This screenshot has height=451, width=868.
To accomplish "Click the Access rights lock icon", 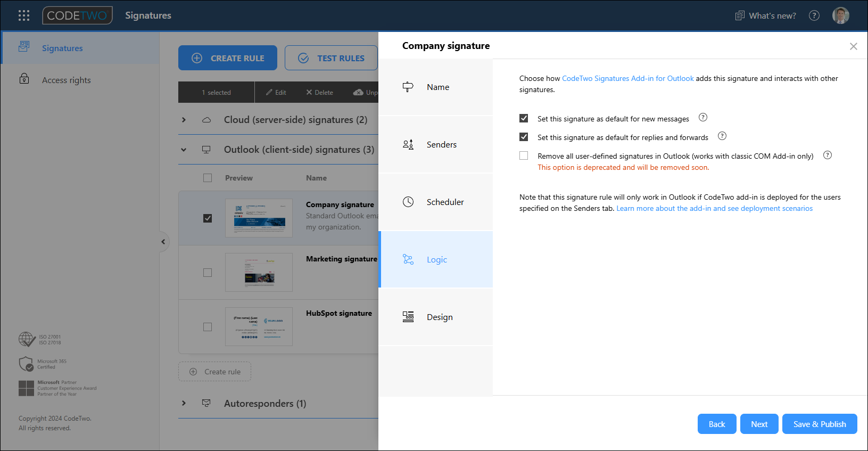I will (24, 79).
